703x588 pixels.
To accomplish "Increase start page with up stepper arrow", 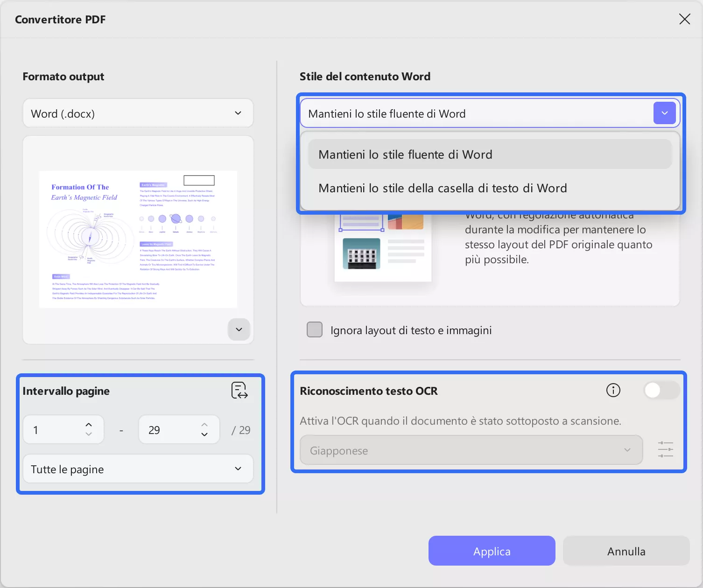I will (x=88, y=425).
